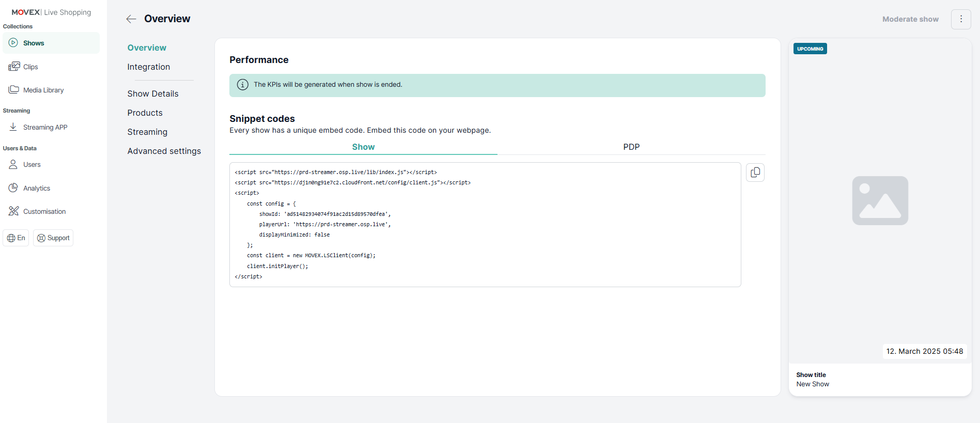This screenshot has width=980, height=423.
Task: Select Overview in show navigation
Action: [147, 48]
